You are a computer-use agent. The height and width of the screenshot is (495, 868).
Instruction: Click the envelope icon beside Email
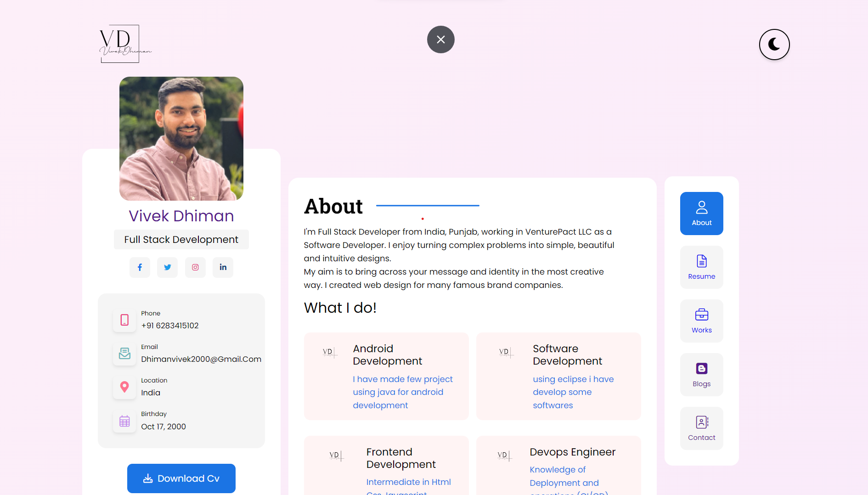coord(124,354)
